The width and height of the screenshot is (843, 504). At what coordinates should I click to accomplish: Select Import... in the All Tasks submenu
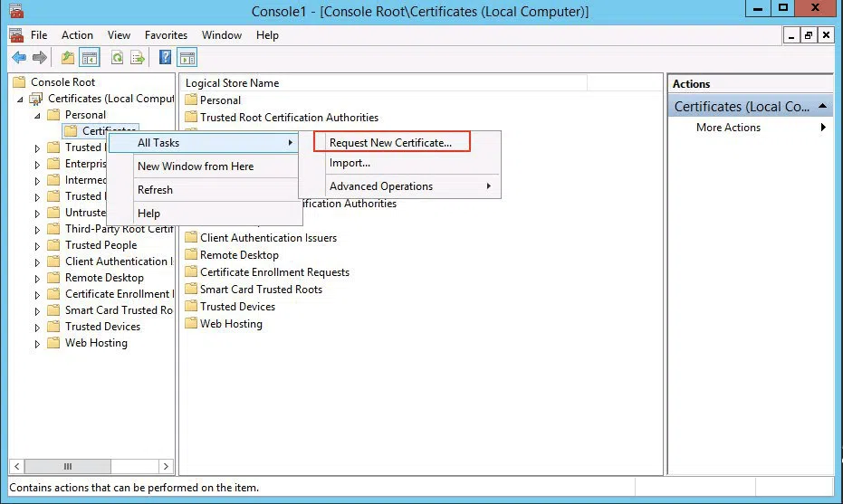[350, 163]
